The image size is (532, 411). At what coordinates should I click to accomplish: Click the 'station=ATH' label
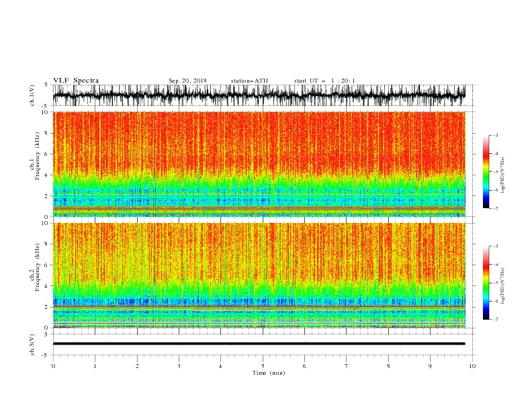coord(249,81)
